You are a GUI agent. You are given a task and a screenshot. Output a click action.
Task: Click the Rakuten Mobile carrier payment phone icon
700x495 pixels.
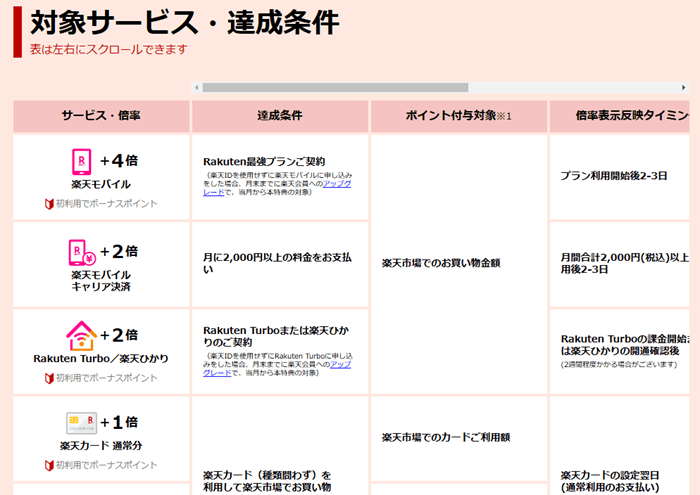pyautogui.click(x=83, y=252)
